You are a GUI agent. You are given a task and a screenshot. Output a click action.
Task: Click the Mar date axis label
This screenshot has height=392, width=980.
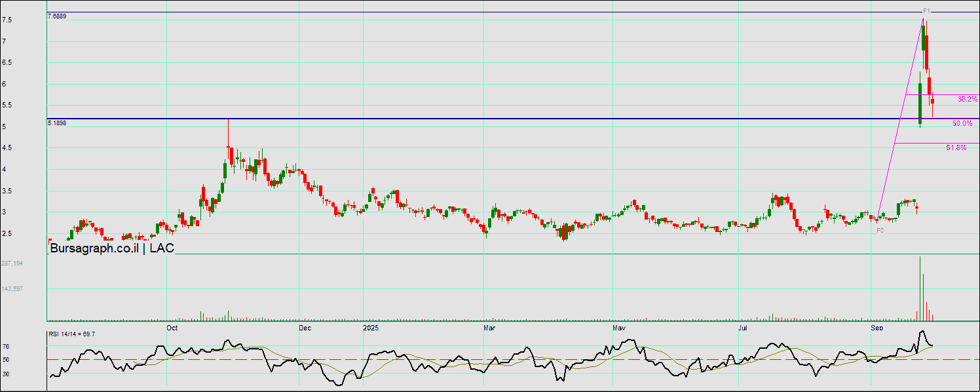pos(489,327)
